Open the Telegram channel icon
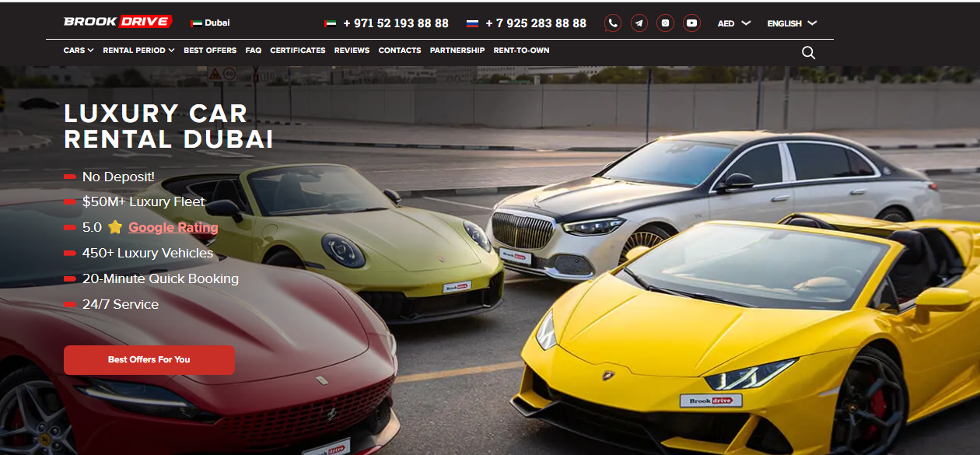This screenshot has width=980, height=455. click(639, 23)
